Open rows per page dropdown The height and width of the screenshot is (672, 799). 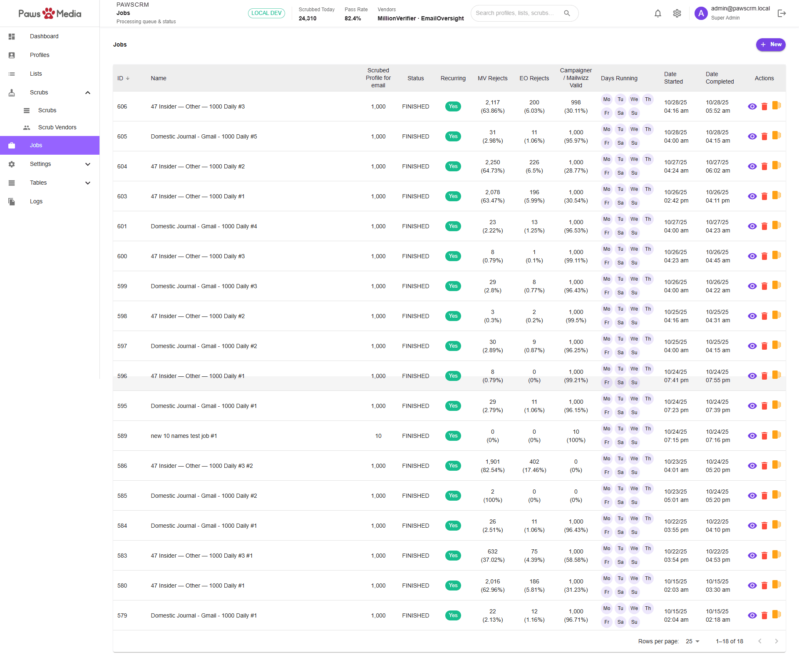[x=693, y=641]
